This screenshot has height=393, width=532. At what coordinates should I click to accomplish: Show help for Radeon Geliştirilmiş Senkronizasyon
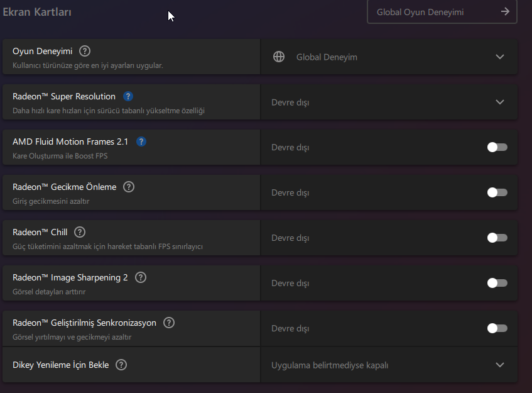tap(169, 323)
